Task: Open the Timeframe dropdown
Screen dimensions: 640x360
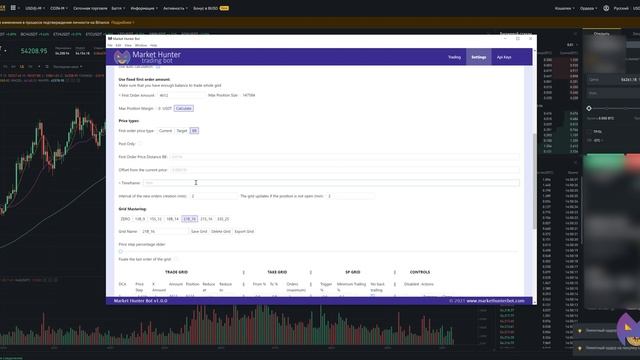Action: (x=331, y=183)
